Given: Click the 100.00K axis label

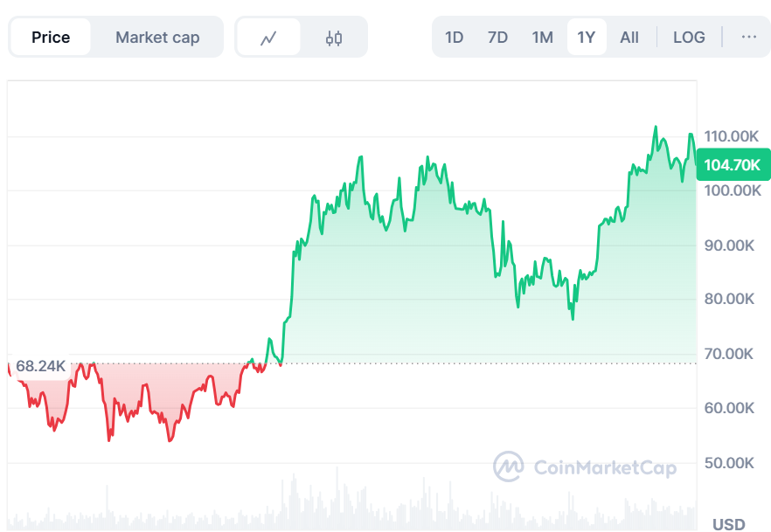Looking at the screenshot, I should (x=732, y=190).
